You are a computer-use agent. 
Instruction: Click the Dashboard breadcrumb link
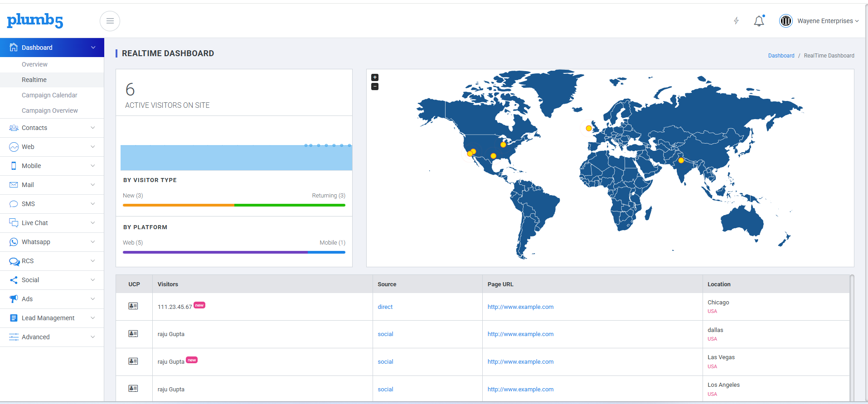(781, 56)
